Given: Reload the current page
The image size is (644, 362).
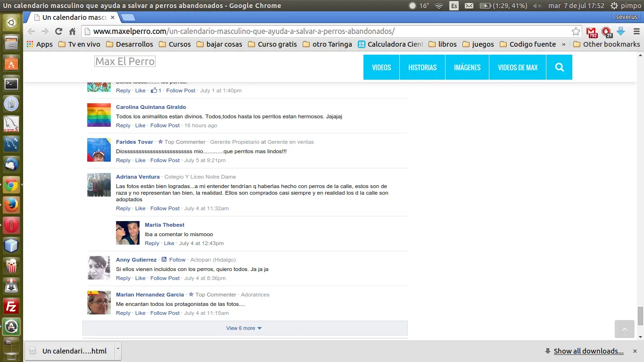Looking at the screenshot, I should (58, 31).
